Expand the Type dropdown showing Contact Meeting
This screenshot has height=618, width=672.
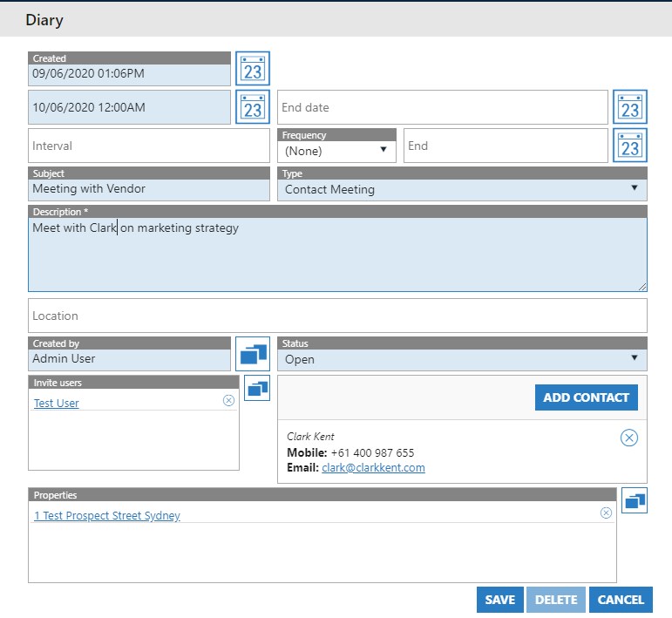(462, 189)
